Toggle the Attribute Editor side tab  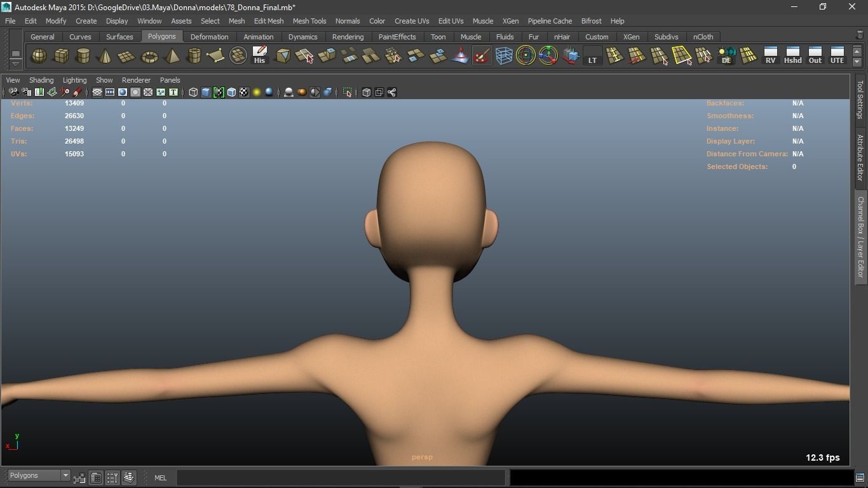[x=860, y=157]
